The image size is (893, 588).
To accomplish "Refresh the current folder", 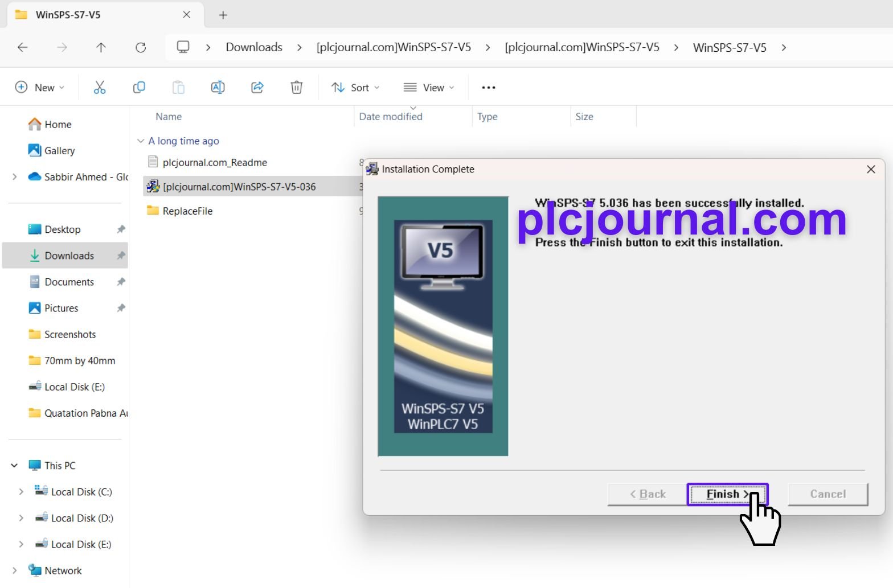I will click(141, 47).
